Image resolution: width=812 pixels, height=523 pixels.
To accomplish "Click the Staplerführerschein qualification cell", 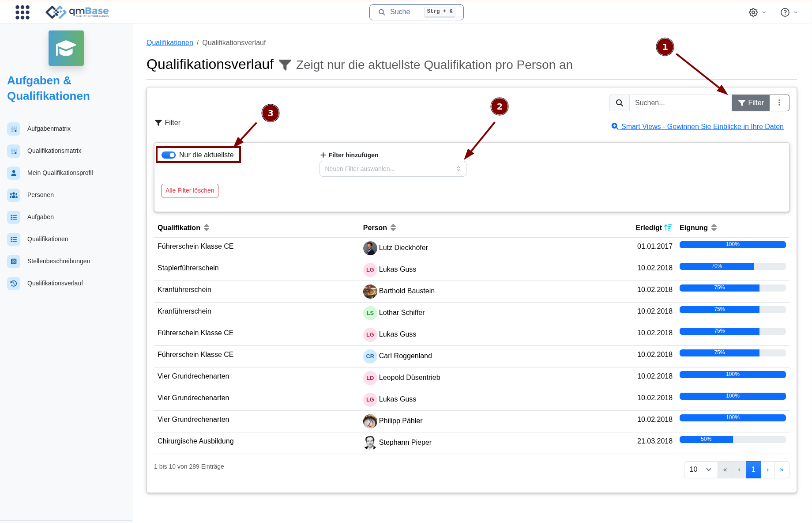I will 188,268.
